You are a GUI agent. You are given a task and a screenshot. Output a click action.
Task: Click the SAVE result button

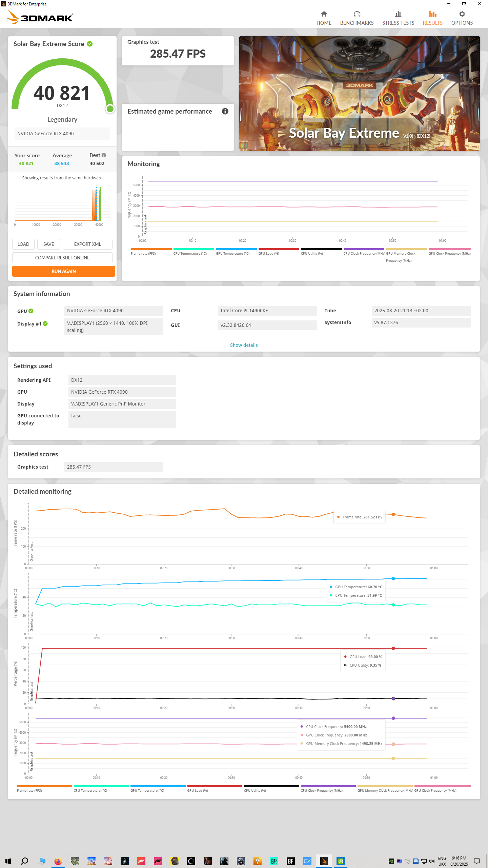48,244
